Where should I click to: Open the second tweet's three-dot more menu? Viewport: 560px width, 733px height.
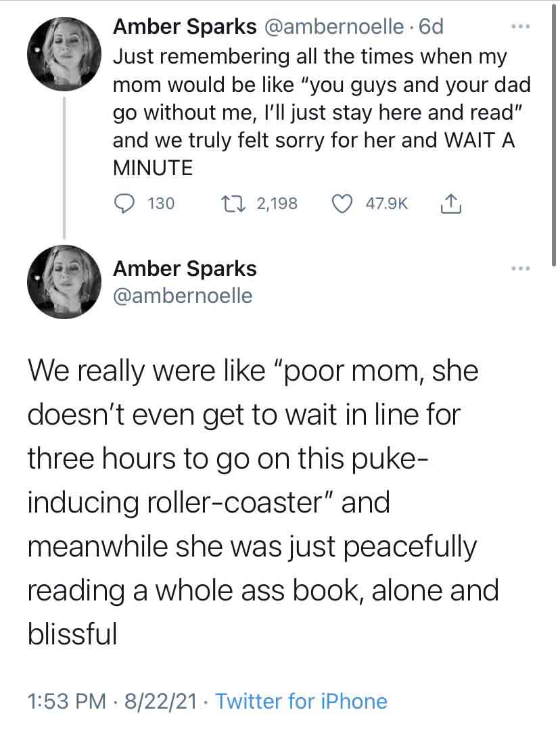tap(520, 268)
